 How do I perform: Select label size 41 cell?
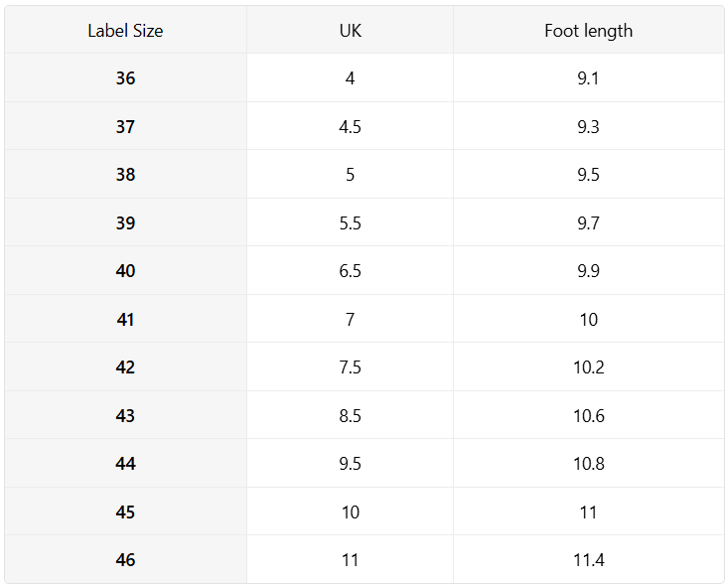pos(125,320)
